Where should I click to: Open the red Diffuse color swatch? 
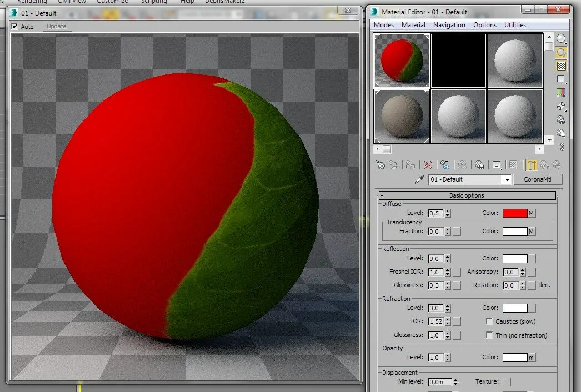515,213
